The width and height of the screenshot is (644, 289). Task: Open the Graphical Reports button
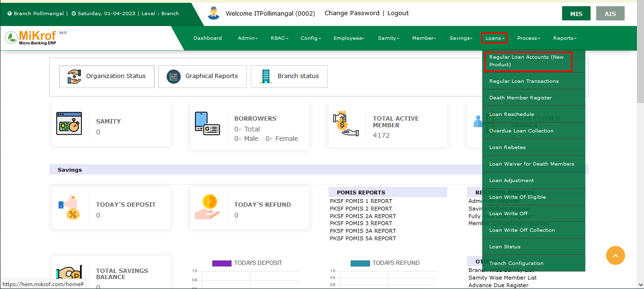click(x=203, y=76)
